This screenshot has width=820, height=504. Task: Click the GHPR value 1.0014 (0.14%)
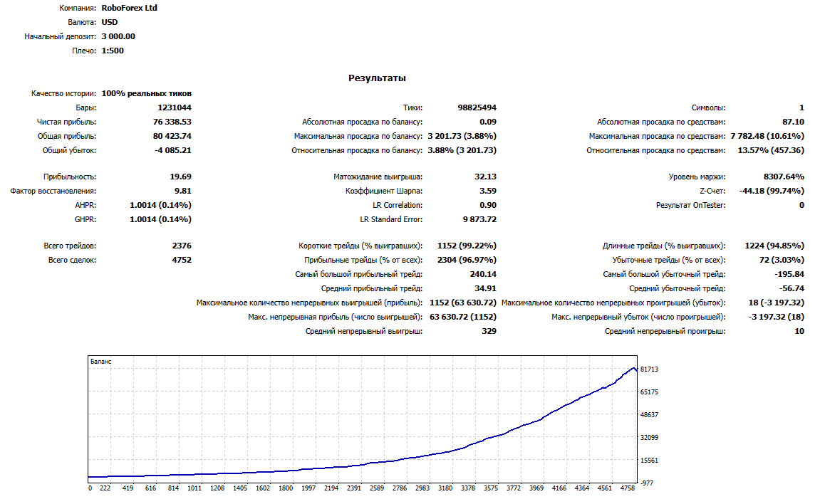click(160, 219)
